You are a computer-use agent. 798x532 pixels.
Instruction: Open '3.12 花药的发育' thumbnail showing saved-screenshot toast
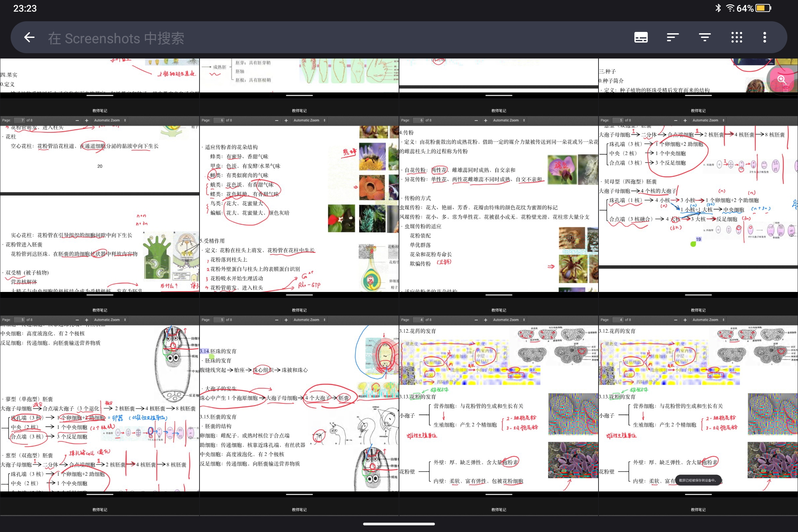pos(698,398)
